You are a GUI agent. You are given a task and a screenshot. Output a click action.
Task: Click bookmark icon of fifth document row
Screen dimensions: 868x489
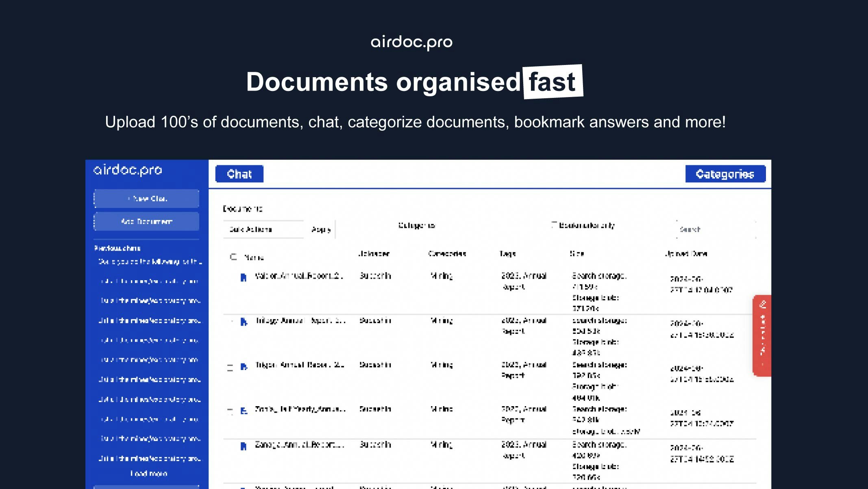(x=243, y=446)
